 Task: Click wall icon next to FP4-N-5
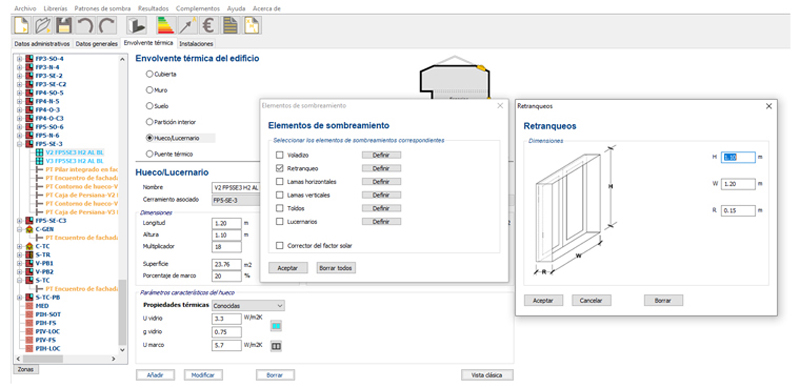pos(29,101)
